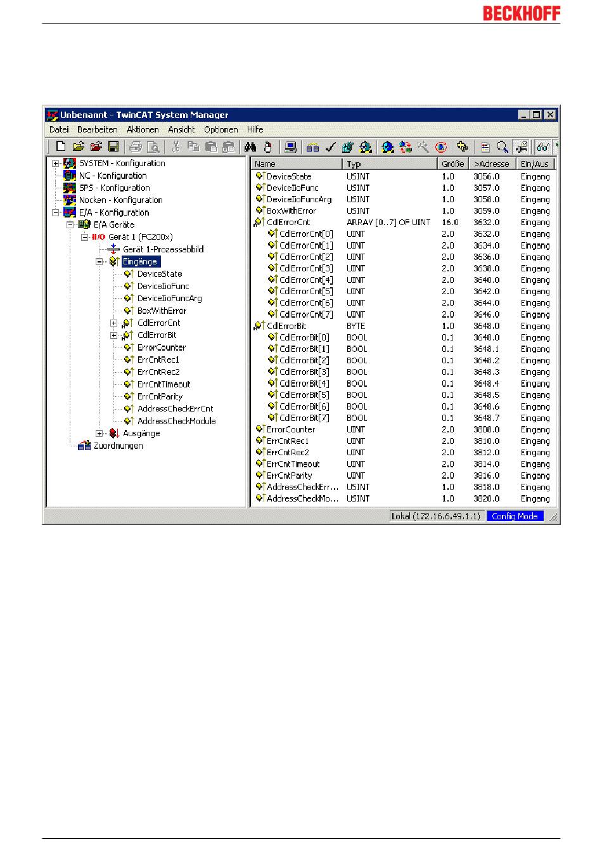Click the Print preview toolbar icon
Viewport: 602px width, 868px height.
pos(153,147)
